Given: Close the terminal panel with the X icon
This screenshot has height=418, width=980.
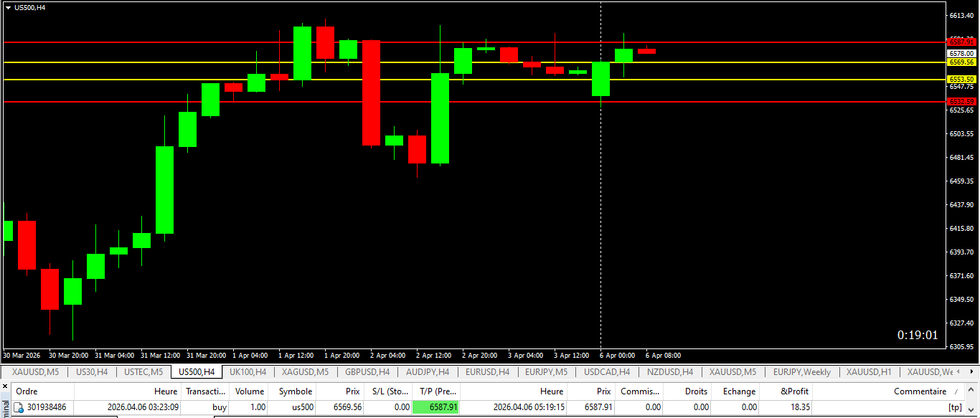Looking at the screenshot, I should point(6,387).
